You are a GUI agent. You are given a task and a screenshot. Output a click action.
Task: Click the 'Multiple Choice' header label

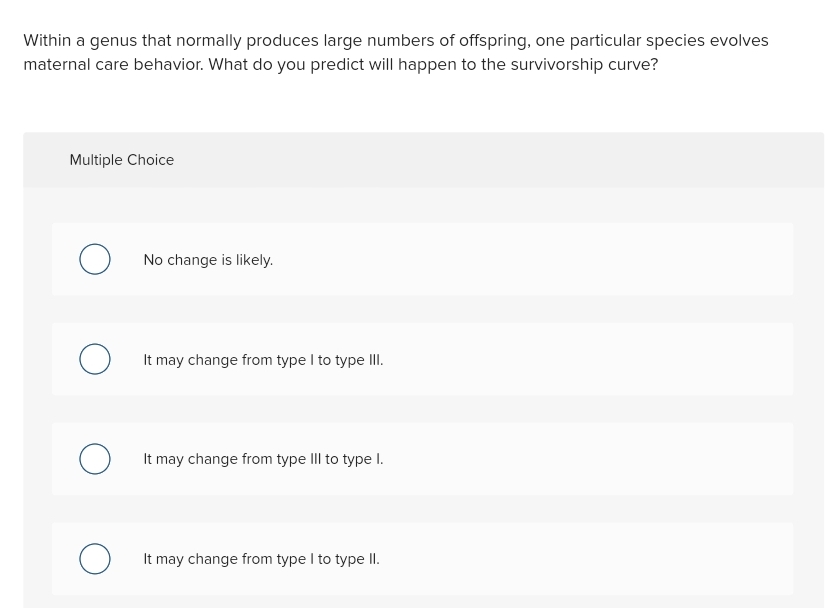[x=121, y=160]
